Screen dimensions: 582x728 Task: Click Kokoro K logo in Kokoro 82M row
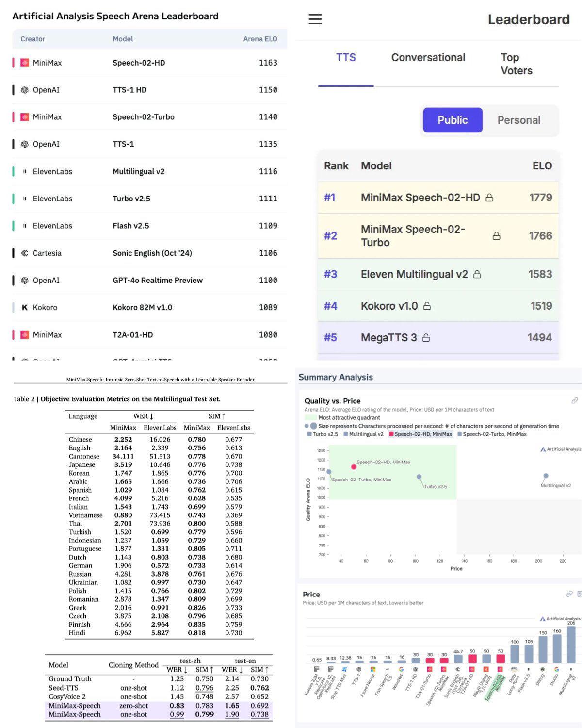(x=25, y=307)
